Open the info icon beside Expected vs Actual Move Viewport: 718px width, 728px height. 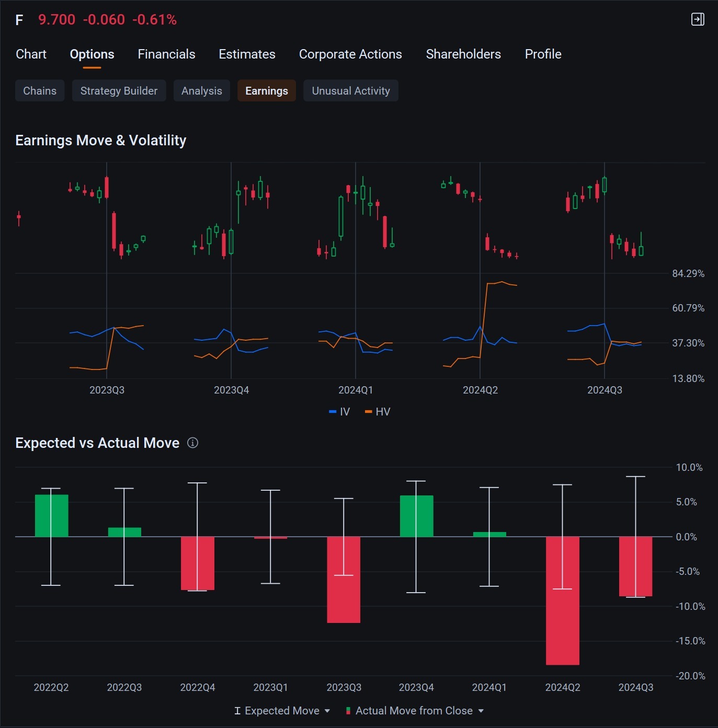192,443
